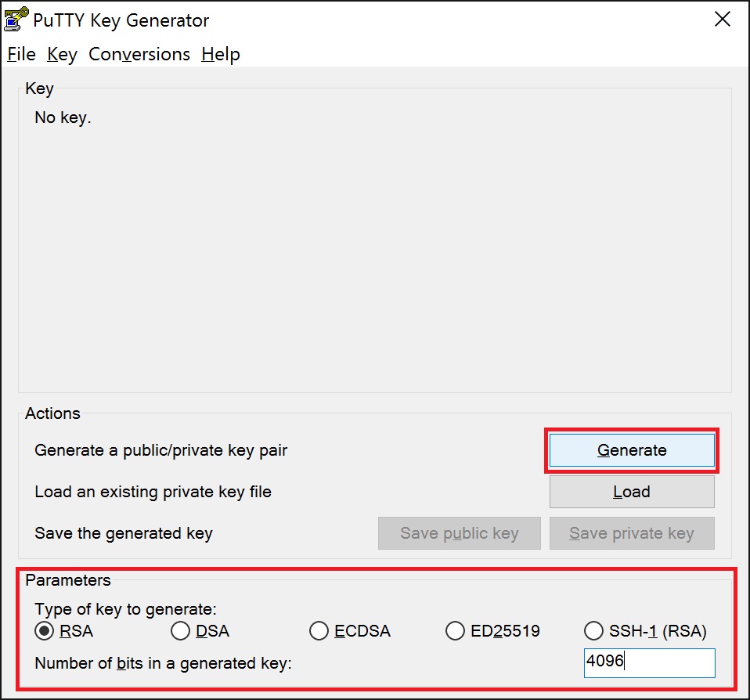This screenshot has width=750, height=700.
Task: Open the File menu
Action: point(20,54)
